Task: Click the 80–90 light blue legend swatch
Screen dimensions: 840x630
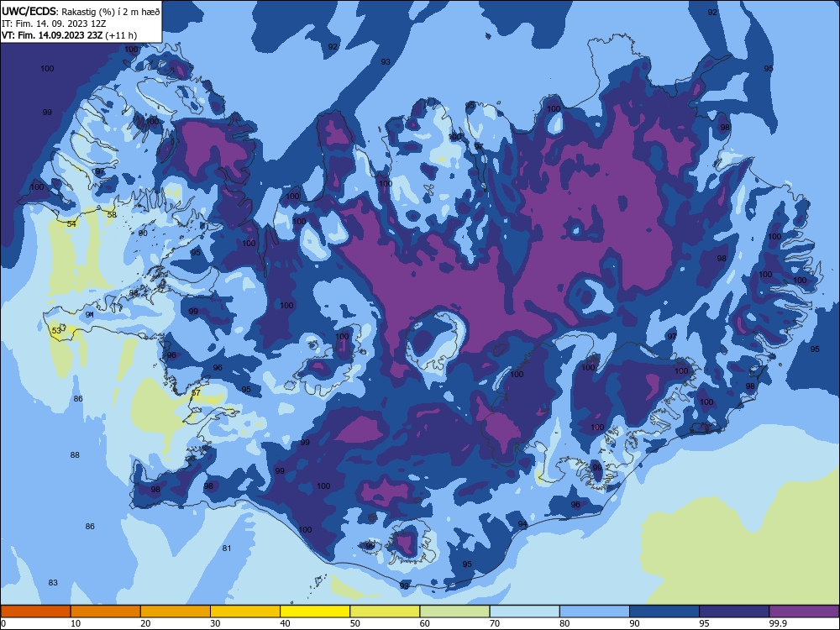Action: (x=595, y=612)
